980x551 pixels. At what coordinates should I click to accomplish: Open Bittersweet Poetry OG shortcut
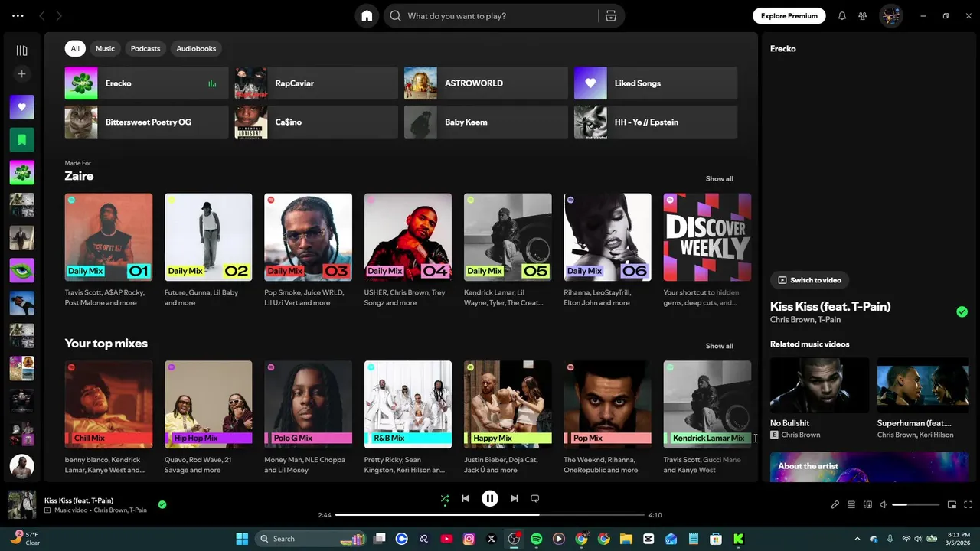click(146, 122)
